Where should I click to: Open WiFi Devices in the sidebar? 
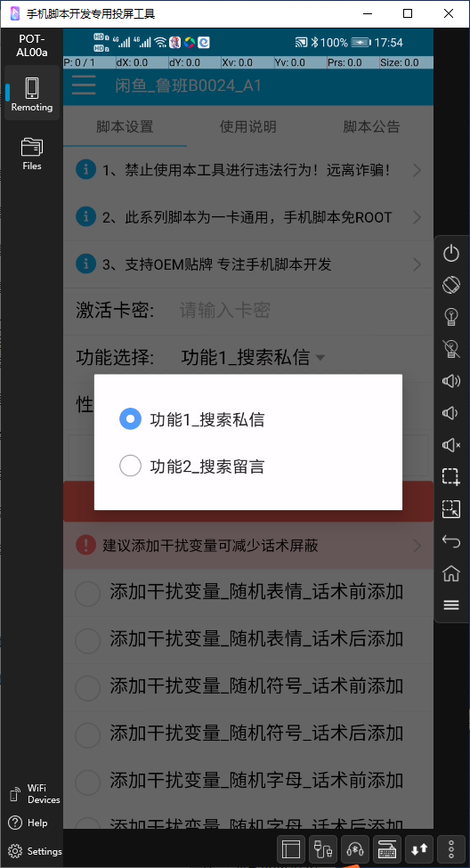(x=35, y=794)
